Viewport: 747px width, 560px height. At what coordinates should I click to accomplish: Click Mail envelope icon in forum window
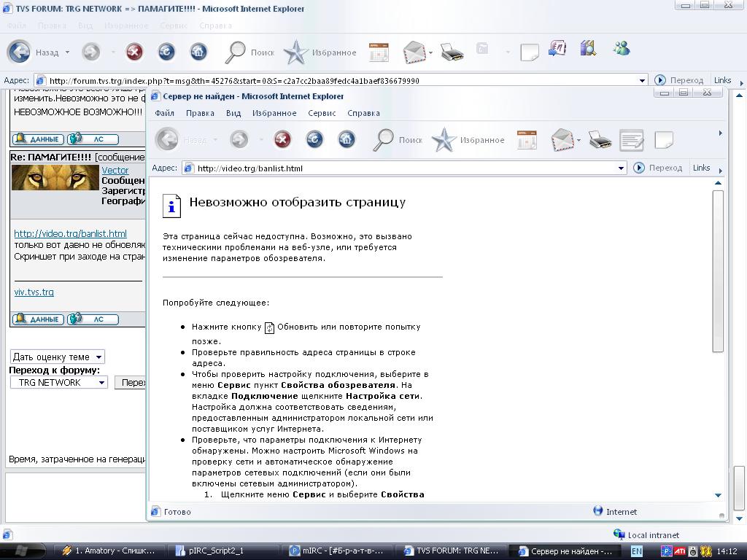(x=414, y=52)
